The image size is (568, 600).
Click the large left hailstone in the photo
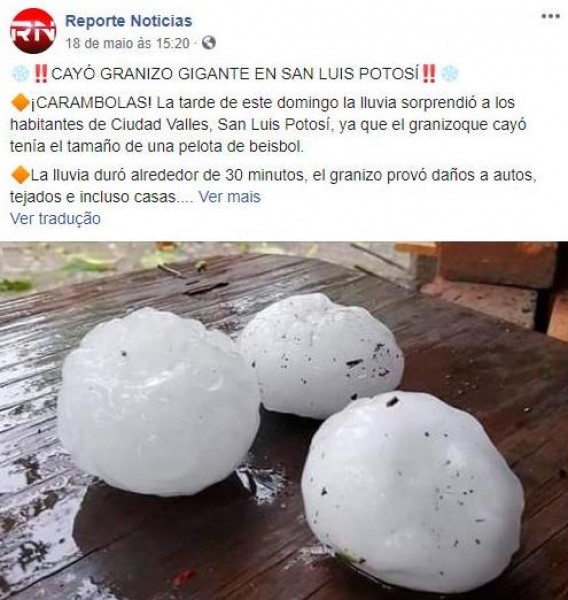click(158, 403)
